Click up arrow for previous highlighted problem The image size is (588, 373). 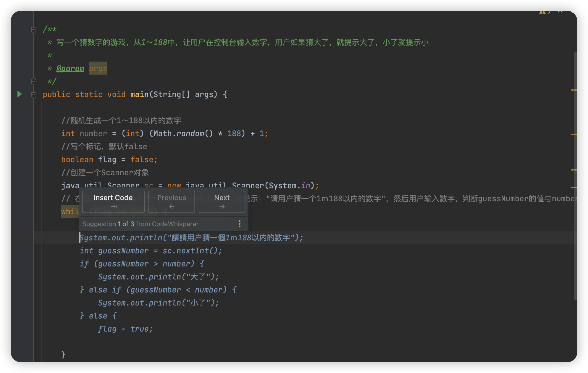[560, 12]
